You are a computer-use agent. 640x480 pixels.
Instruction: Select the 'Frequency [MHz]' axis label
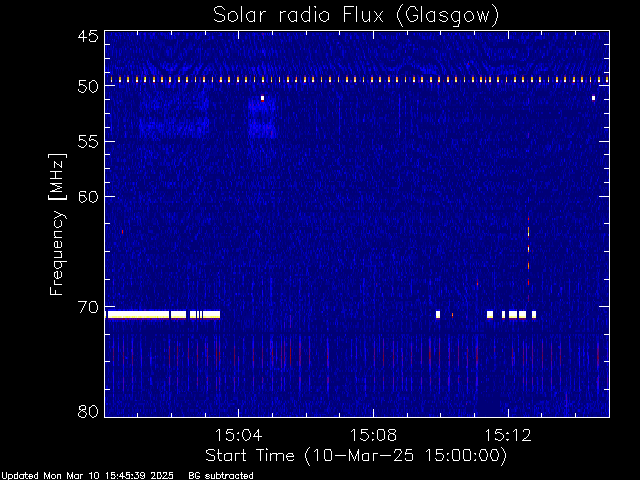57,224
